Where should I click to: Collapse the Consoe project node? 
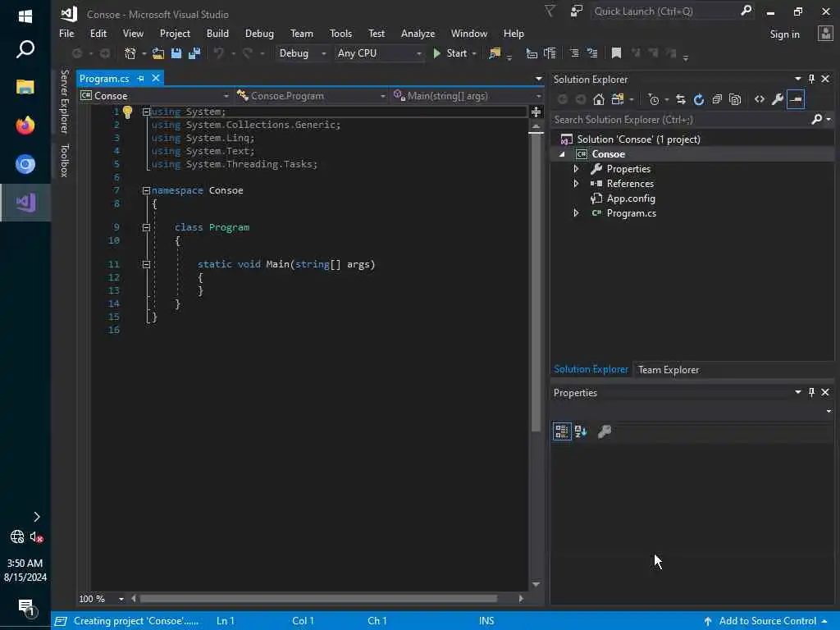click(x=562, y=154)
